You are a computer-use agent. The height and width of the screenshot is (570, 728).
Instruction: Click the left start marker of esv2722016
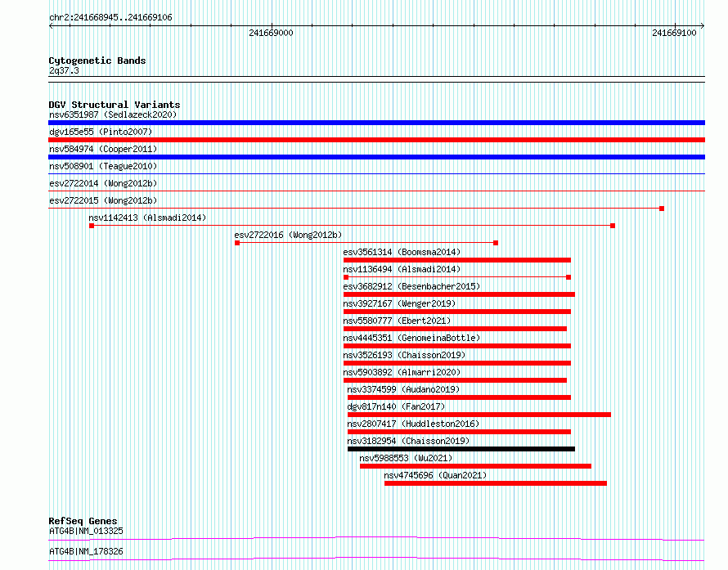(237, 243)
